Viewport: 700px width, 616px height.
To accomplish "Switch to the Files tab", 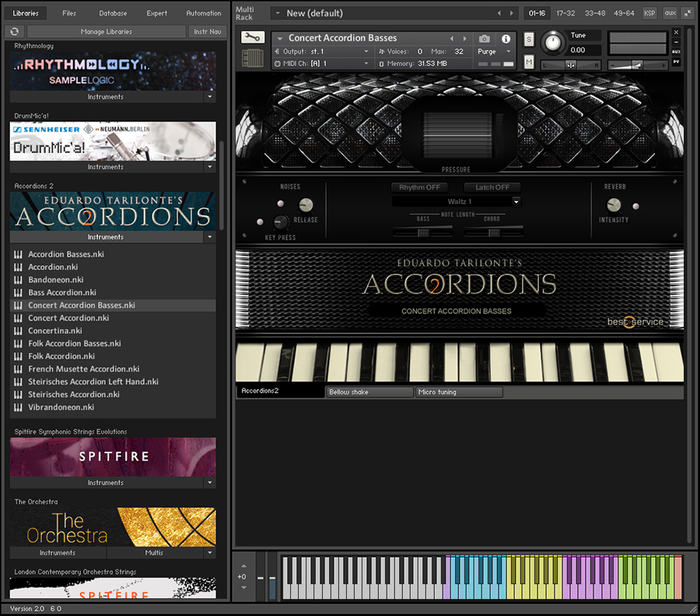I will tap(69, 13).
